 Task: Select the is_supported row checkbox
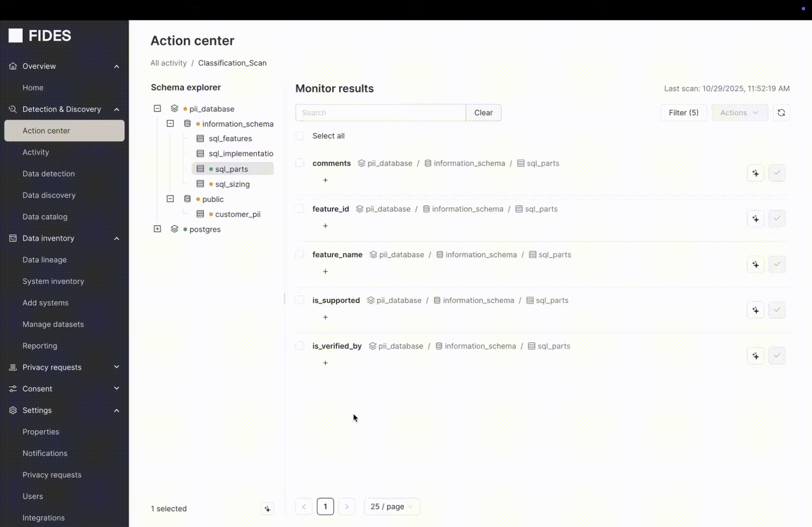[x=300, y=300]
